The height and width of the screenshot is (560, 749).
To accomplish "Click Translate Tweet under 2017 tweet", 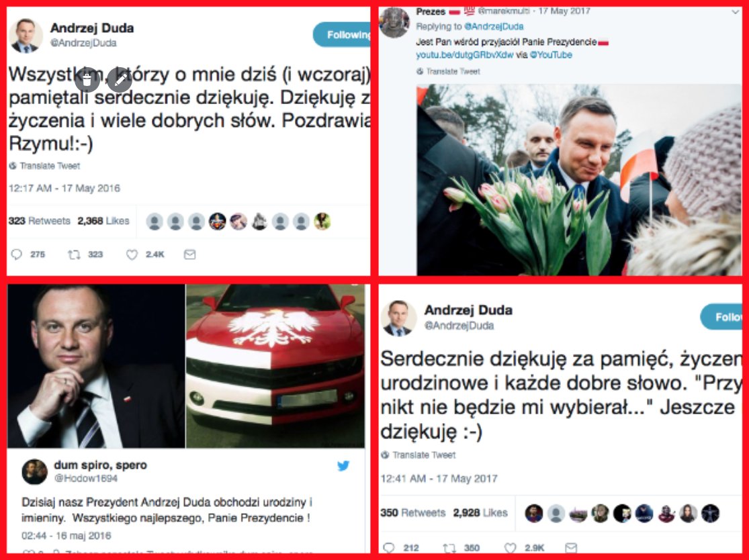I will coord(418,455).
